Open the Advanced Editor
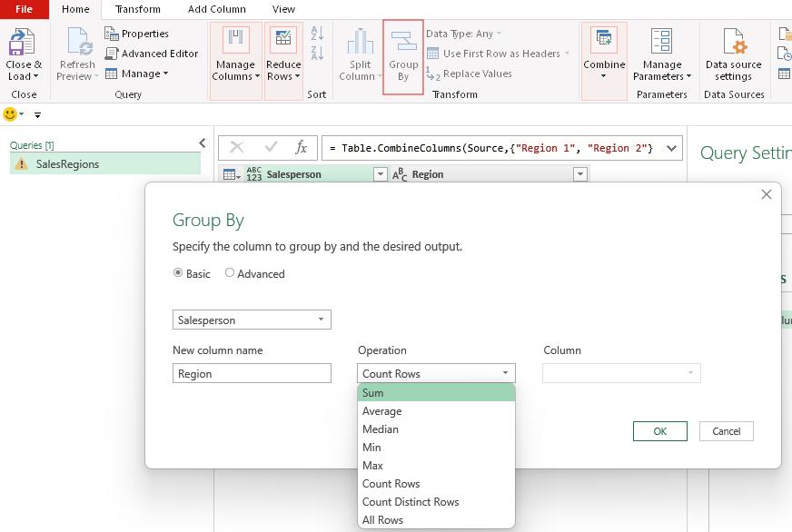The height and width of the screenshot is (532, 792). tap(151, 54)
